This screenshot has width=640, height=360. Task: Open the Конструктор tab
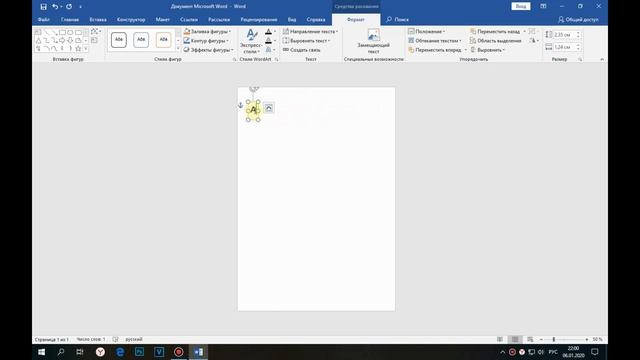click(x=131, y=20)
